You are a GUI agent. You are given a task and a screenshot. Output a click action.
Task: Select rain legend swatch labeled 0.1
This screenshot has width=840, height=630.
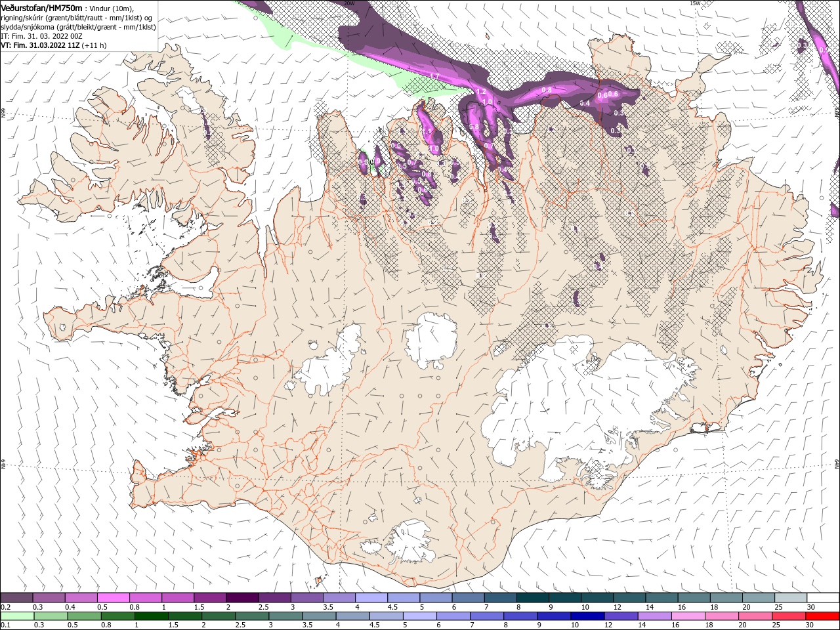point(18,616)
